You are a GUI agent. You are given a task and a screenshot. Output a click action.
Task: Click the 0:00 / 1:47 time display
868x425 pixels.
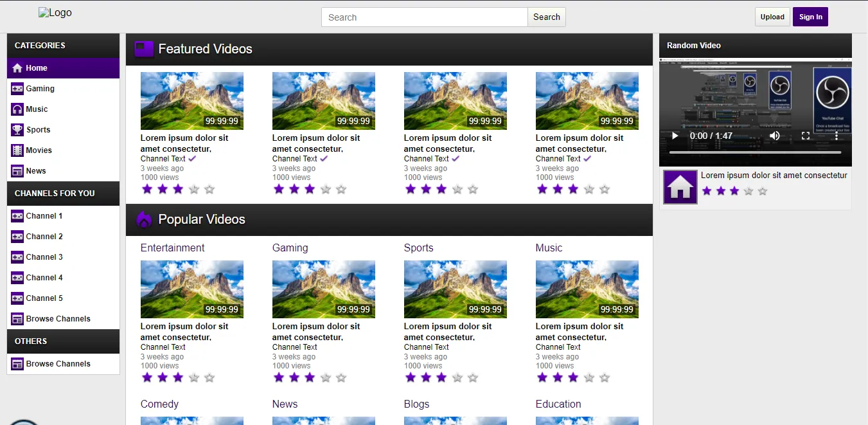(711, 136)
